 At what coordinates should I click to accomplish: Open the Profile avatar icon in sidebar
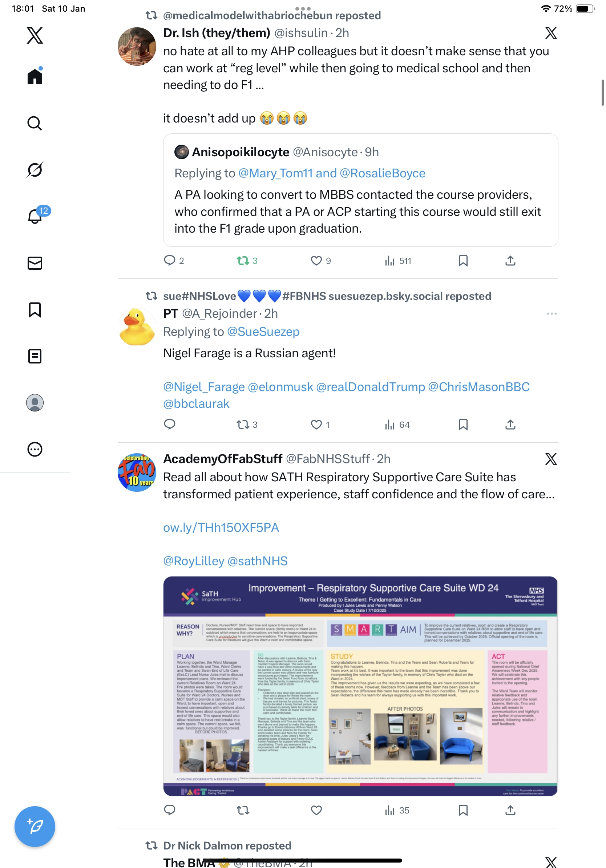pos(35,403)
